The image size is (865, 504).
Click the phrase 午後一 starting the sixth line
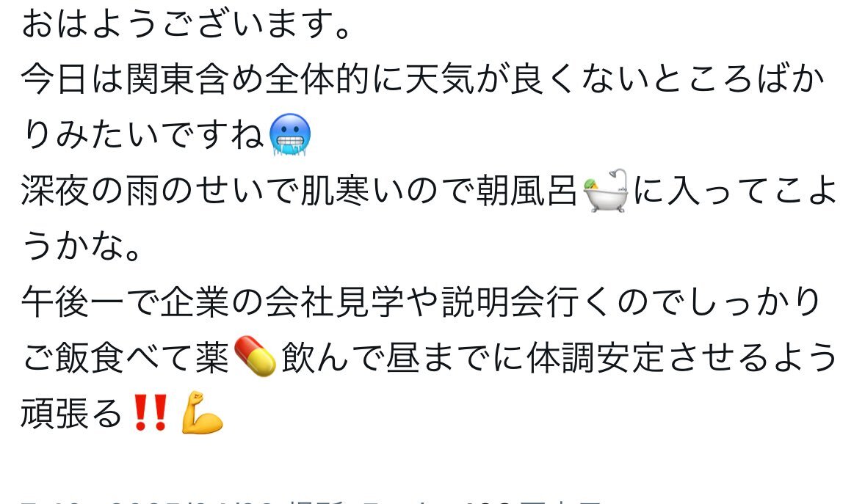73,302
